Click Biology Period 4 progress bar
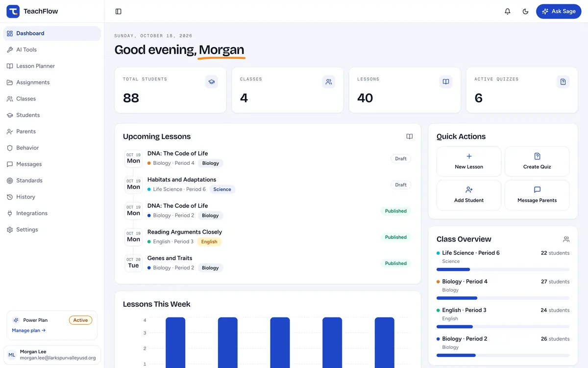Viewport: 588px width, 368px height. (503, 298)
